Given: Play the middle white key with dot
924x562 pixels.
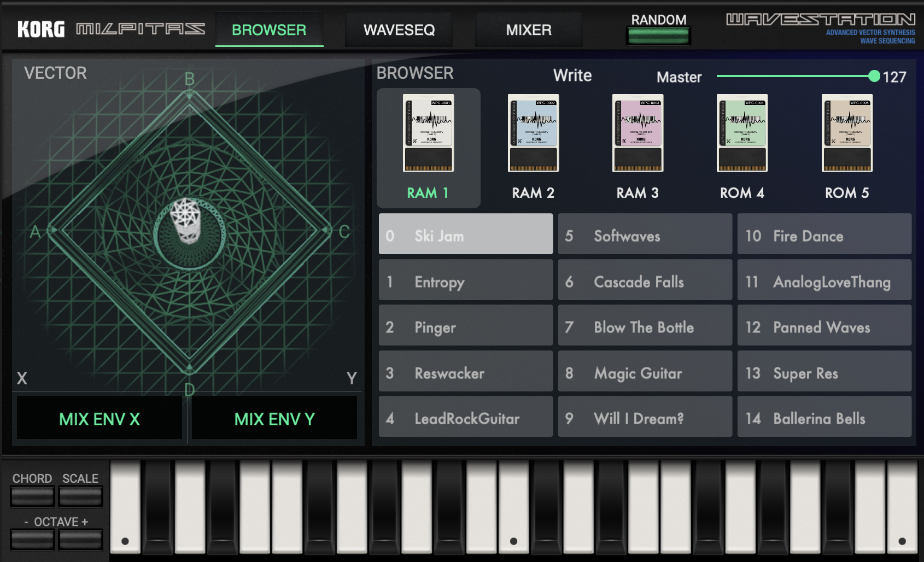Looking at the screenshot, I should click(x=513, y=507).
